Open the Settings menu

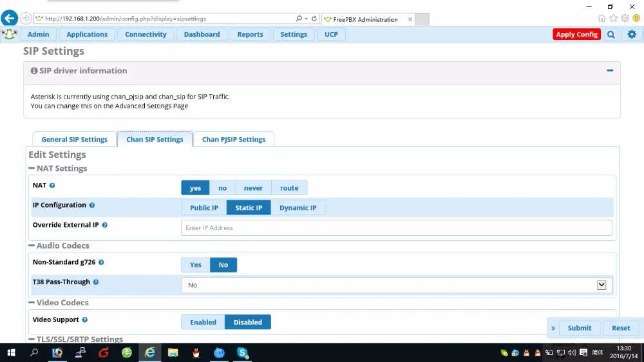(x=294, y=35)
